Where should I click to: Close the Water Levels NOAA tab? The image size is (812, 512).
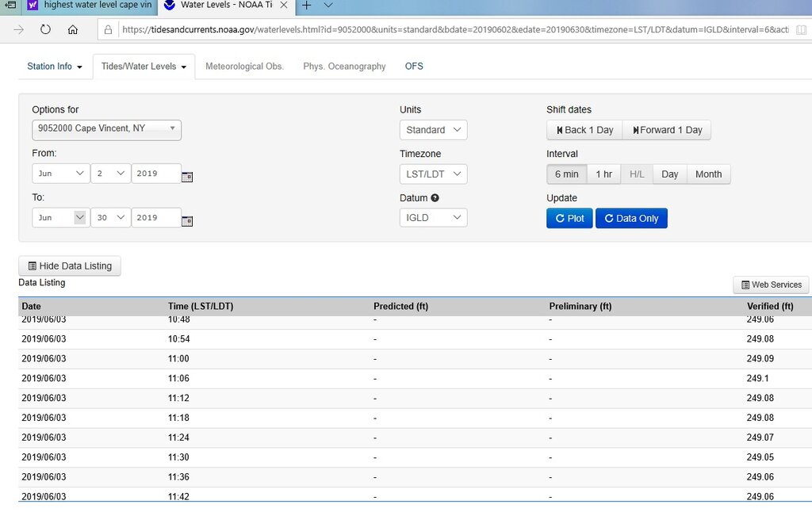coord(283,6)
